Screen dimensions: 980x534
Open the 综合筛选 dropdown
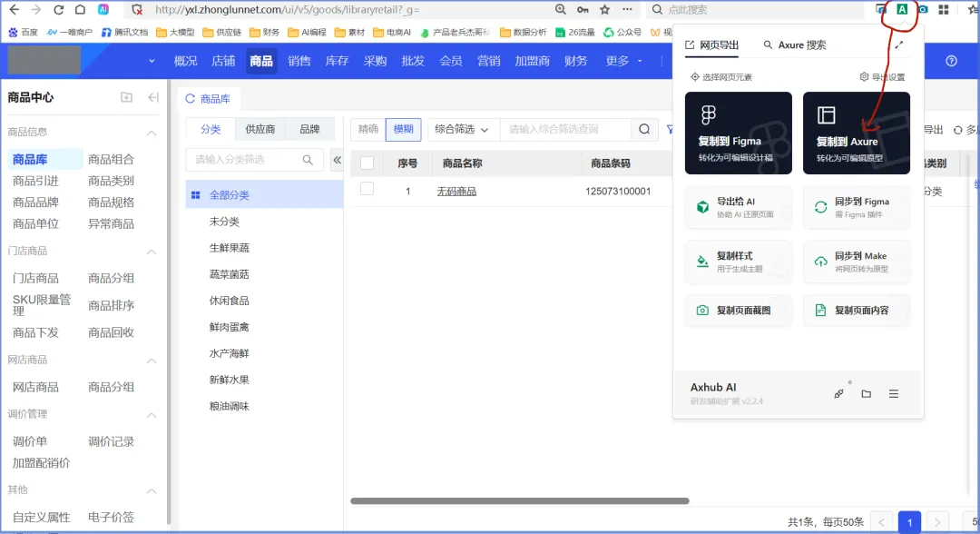click(461, 130)
